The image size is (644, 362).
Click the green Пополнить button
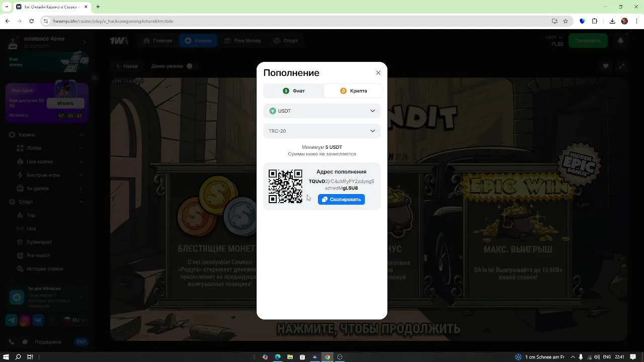(x=588, y=41)
